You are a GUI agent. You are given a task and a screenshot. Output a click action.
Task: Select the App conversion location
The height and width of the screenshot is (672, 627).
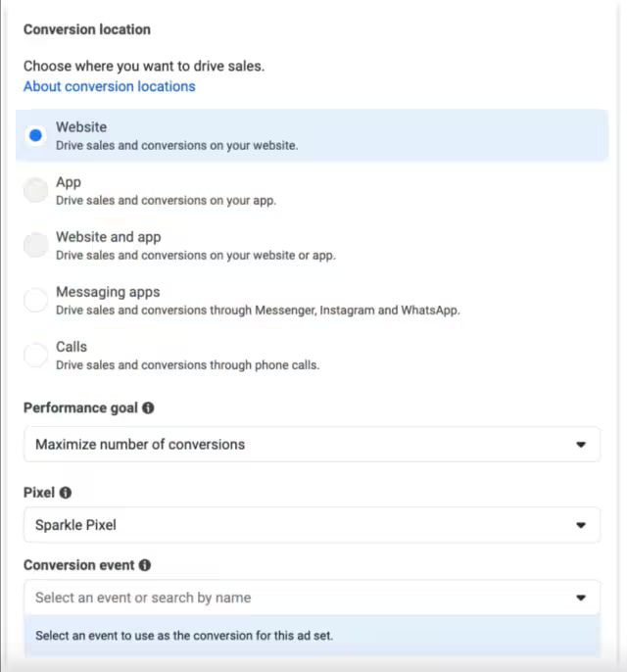35,190
